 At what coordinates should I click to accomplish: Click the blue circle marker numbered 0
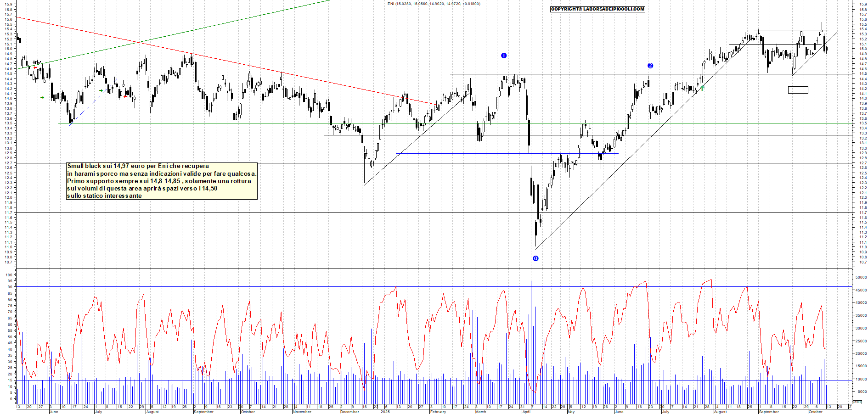click(x=535, y=258)
